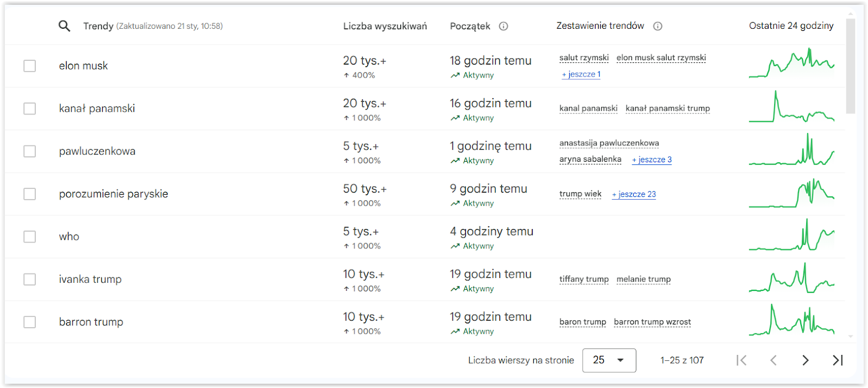The width and height of the screenshot is (868, 388).
Task: Open the info icon next to Początek
Action: tap(503, 26)
